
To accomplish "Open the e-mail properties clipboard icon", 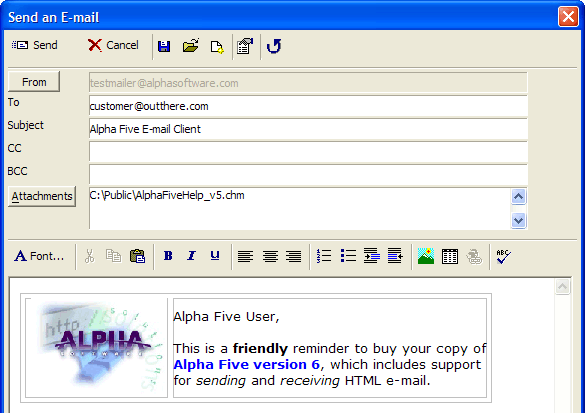I will [x=245, y=46].
